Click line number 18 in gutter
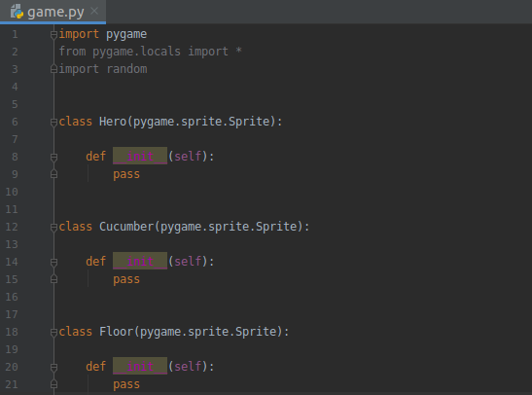The height and width of the screenshot is (395, 532). pos(12,332)
